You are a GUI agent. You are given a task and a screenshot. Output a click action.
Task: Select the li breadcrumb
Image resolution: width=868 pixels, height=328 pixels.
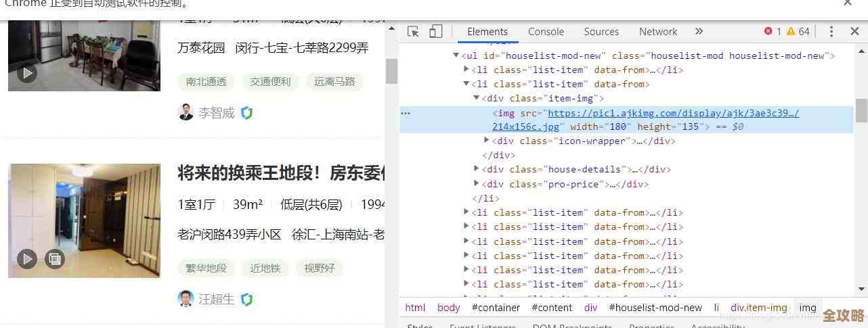coord(716,307)
